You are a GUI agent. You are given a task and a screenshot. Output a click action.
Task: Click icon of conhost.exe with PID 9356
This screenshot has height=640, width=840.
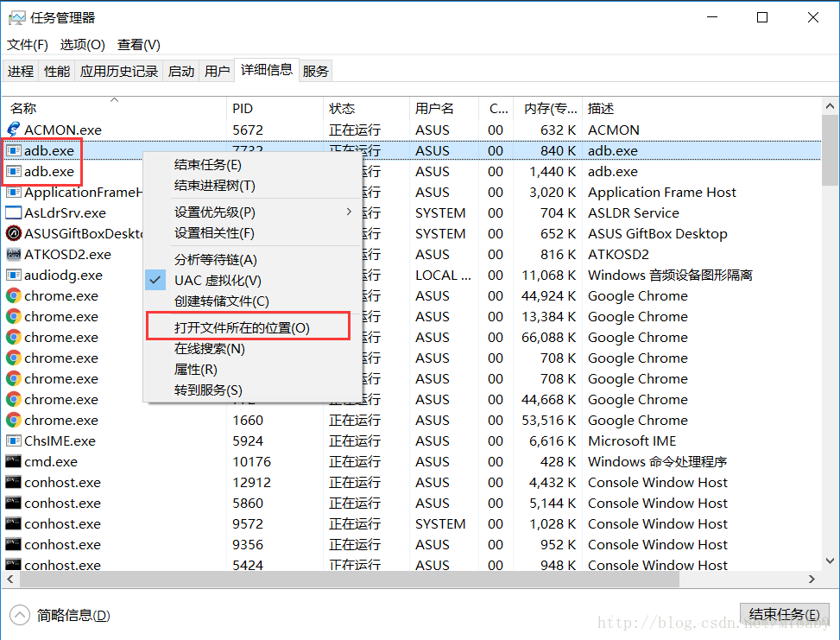pos(14,545)
